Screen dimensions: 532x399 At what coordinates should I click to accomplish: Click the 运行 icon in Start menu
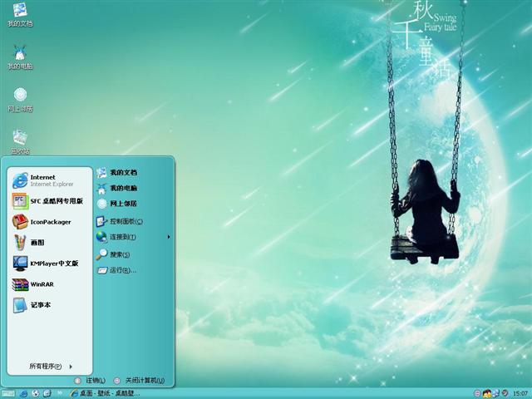[101, 270]
